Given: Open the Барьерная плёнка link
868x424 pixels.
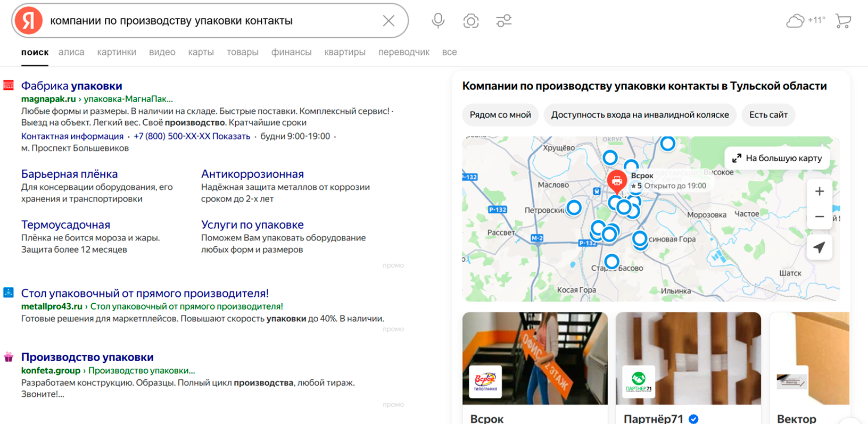Looking at the screenshot, I should (x=69, y=174).
